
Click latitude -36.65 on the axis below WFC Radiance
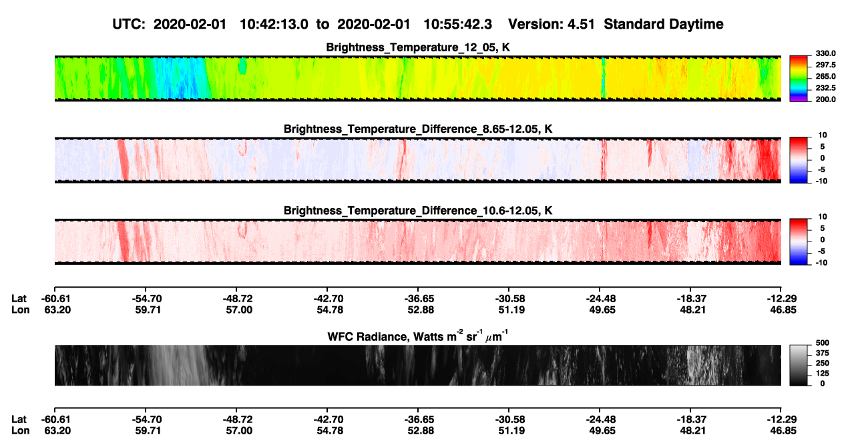(x=418, y=420)
